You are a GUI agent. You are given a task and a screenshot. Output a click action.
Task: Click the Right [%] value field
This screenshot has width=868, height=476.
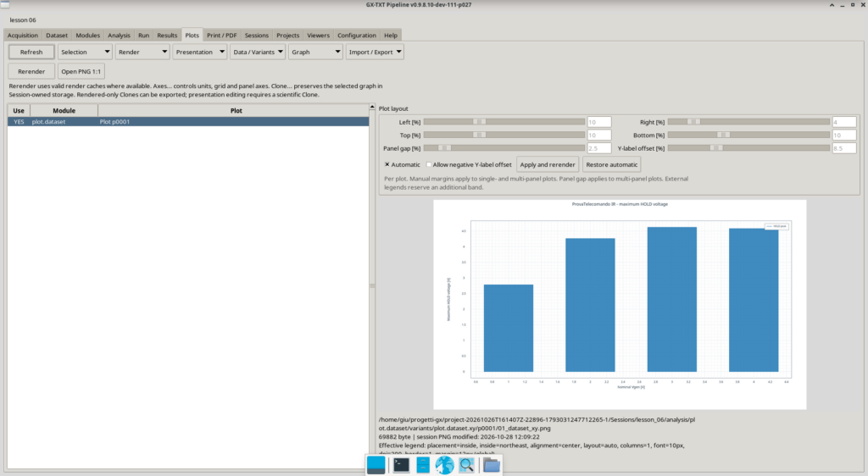[x=844, y=122]
